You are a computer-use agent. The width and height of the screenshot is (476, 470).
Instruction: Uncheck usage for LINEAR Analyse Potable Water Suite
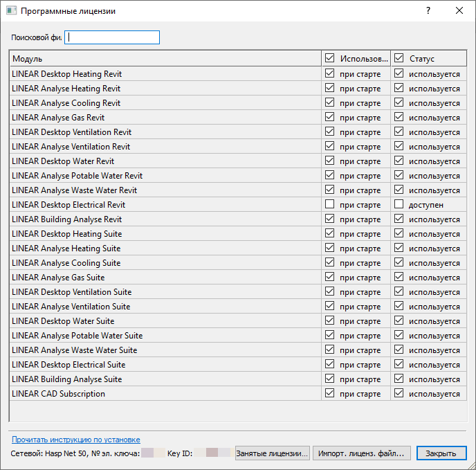point(329,335)
